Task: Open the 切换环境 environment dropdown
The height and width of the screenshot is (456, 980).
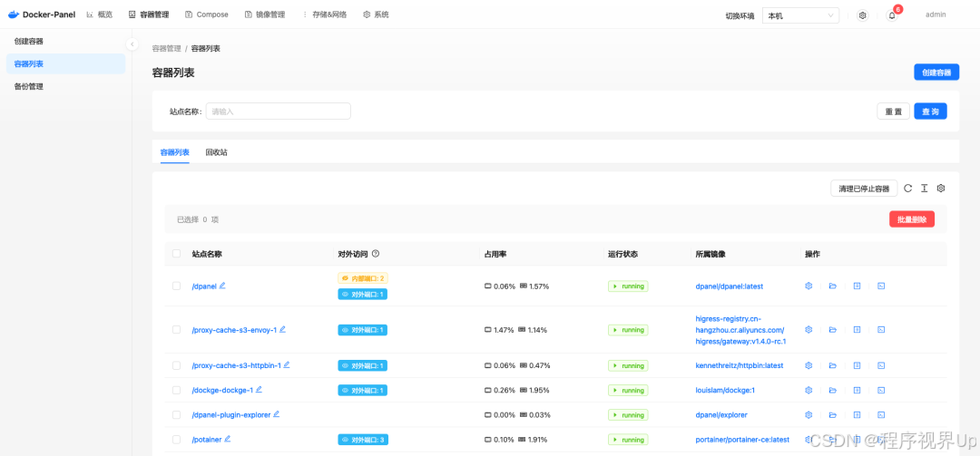Action: tap(800, 15)
